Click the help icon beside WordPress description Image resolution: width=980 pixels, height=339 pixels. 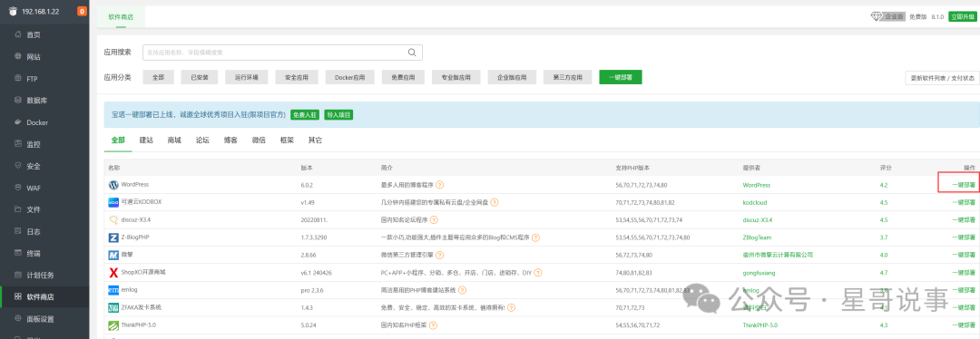[440, 185]
